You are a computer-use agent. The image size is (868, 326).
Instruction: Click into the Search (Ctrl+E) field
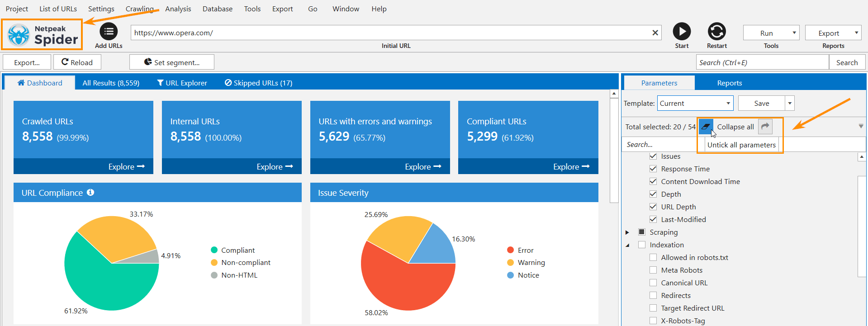(x=762, y=62)
